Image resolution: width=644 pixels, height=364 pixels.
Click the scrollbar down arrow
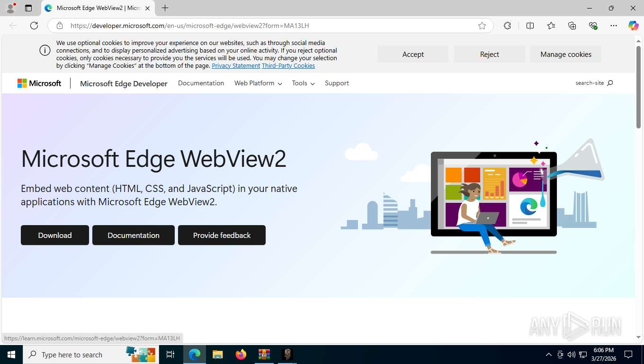(x=638, y=337)
